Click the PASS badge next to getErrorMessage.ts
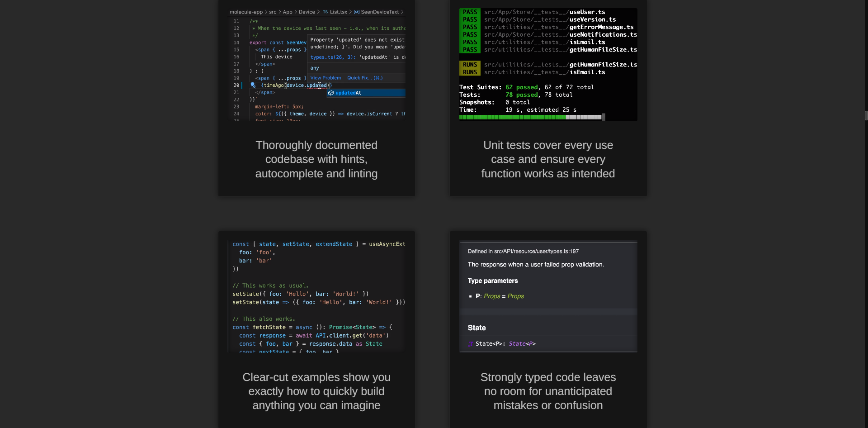The image size is (868, 428). click(x=470, y=27)
